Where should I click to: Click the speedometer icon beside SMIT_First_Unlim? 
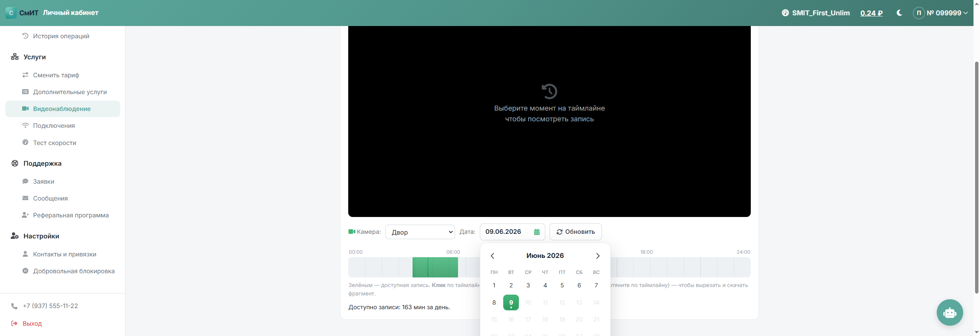click(785, 13)
